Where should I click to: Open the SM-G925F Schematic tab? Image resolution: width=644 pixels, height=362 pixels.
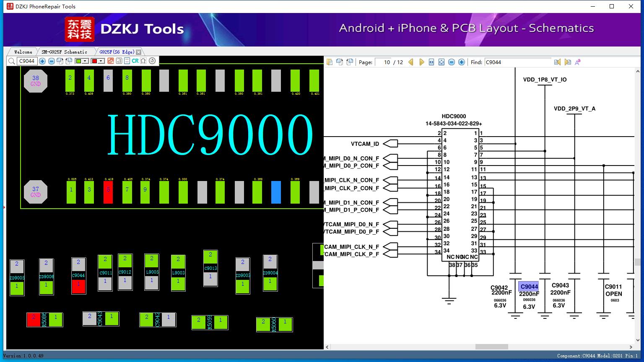tap(64, 52)
